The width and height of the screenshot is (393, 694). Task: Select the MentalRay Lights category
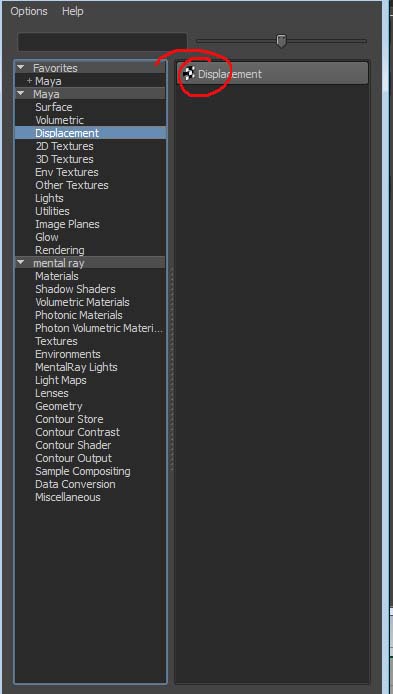pos(76,367)
